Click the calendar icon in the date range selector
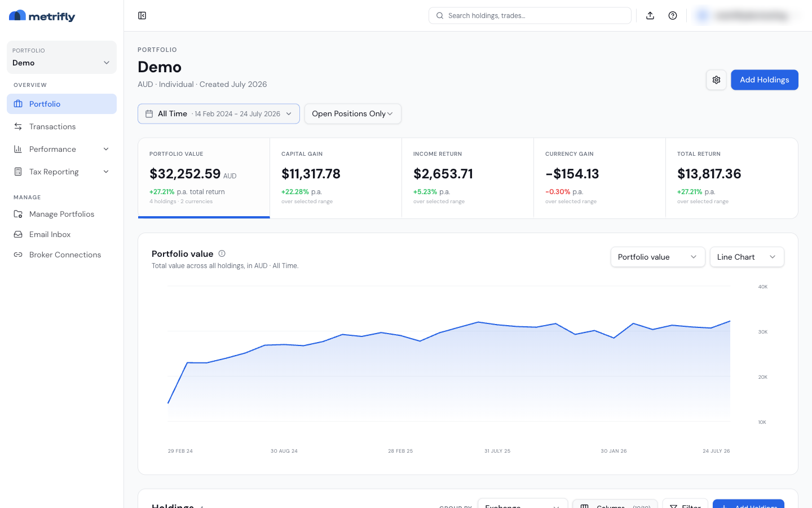812x508 pixels. (149, 114)
